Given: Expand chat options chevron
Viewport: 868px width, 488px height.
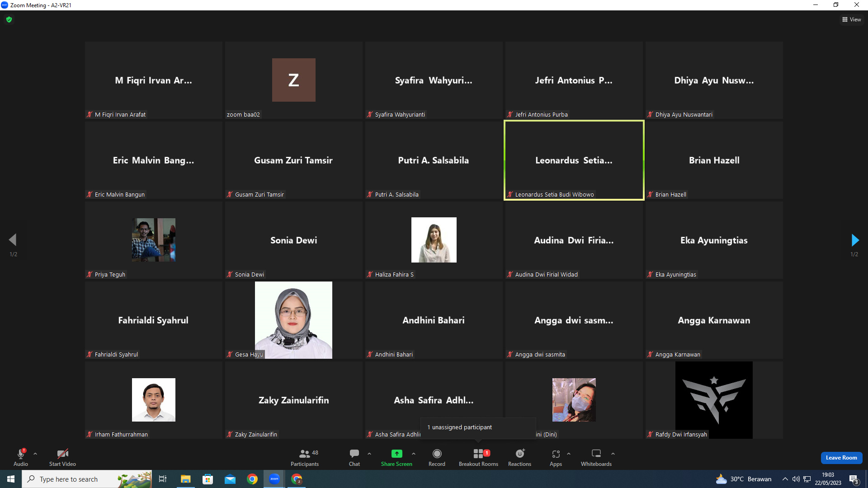Looking at the screenshot, I should tap(369, 454).
